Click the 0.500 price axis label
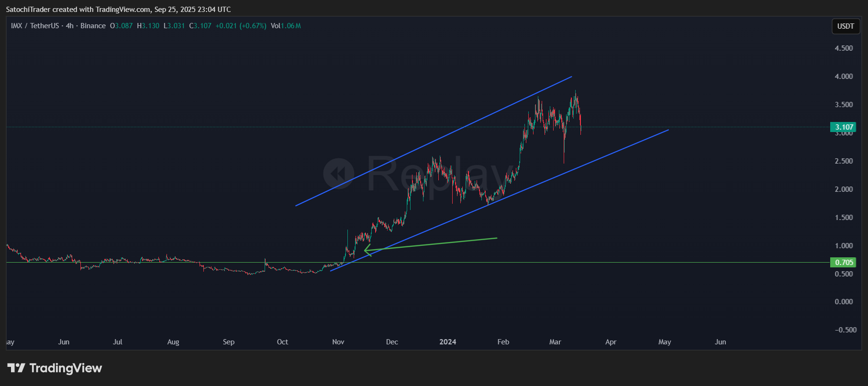Screen dimensions: 868x386 [x=844, y=274]
